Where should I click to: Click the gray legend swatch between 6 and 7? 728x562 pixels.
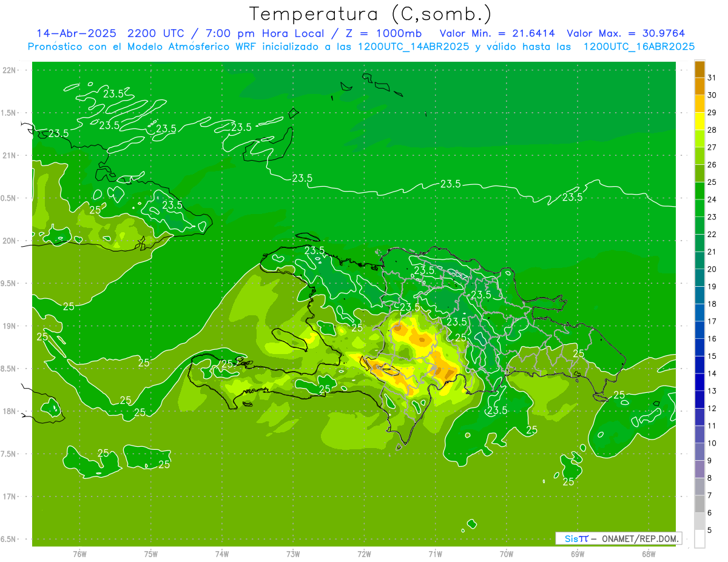coord(699,504)
